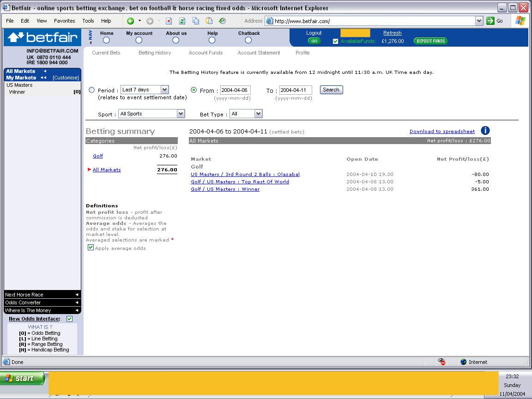
Task: Click the From date input field
Action: coord(235,91)
